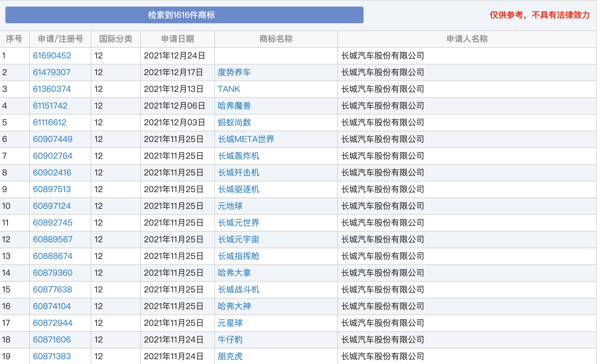Click the 长城歼击机 trademark name

click(x=239, y=172)
